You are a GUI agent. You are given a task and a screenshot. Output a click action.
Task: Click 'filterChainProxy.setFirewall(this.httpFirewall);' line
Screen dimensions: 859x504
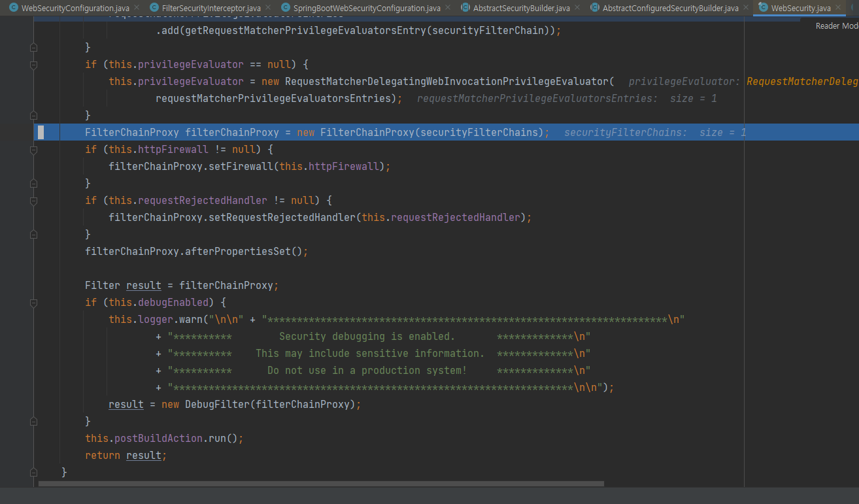[x=250, y=167]
